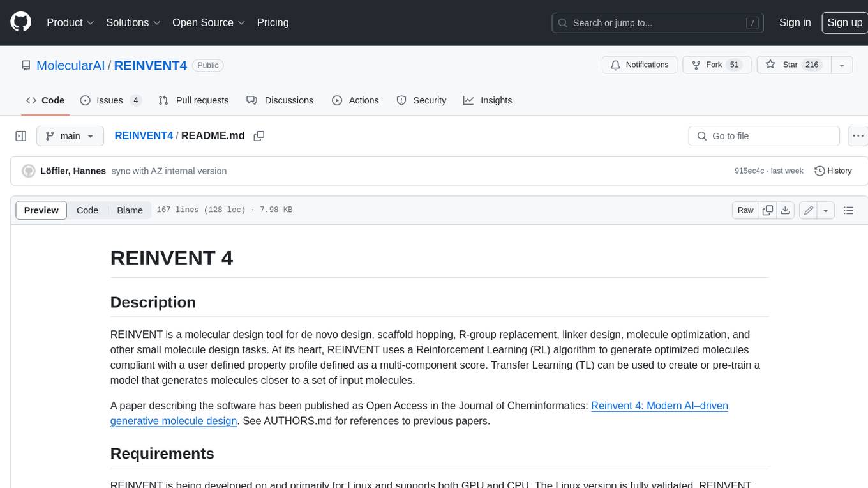Open the star lists dropdown arrow
868x488 pixels.
click(x=842, y=65)
